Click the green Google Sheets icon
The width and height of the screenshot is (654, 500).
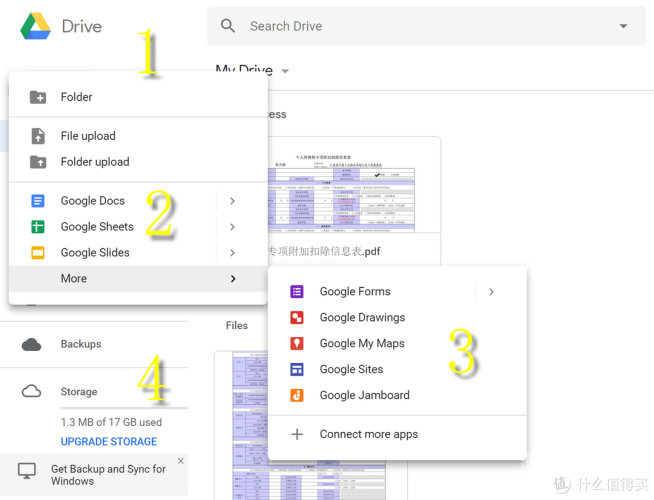pos(38,227)
